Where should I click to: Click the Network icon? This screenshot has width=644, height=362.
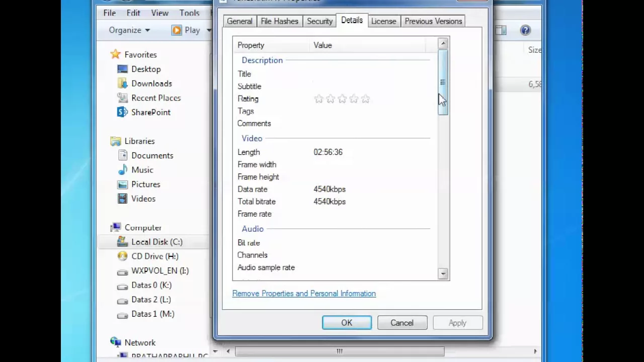(116, 342)
